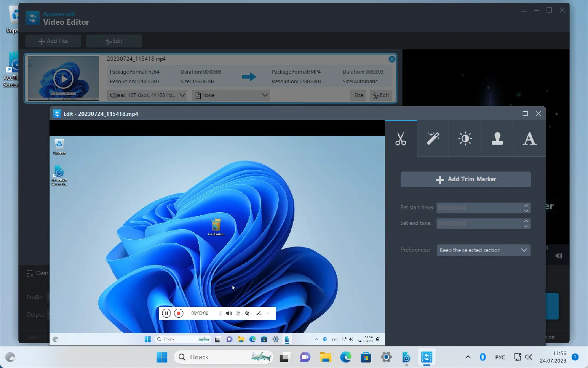
Task: Open the Subtitle text tab
Action: [529, 138]
